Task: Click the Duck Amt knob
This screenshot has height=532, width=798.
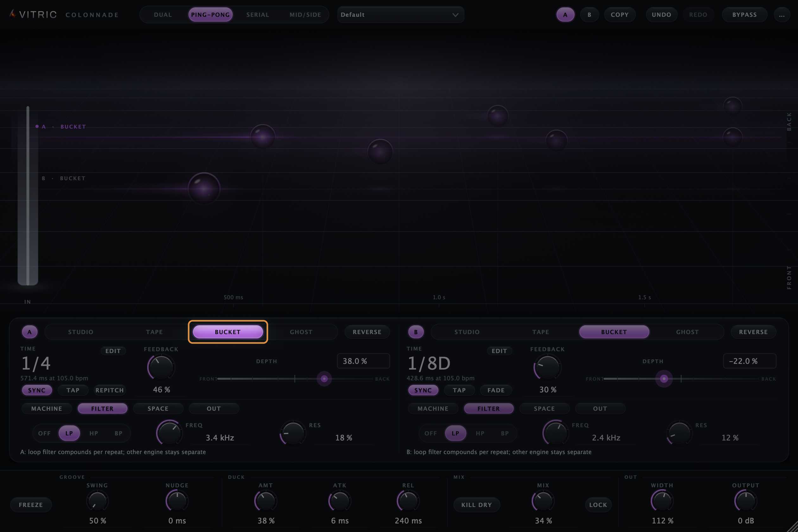Action: [x=266, y=501]
